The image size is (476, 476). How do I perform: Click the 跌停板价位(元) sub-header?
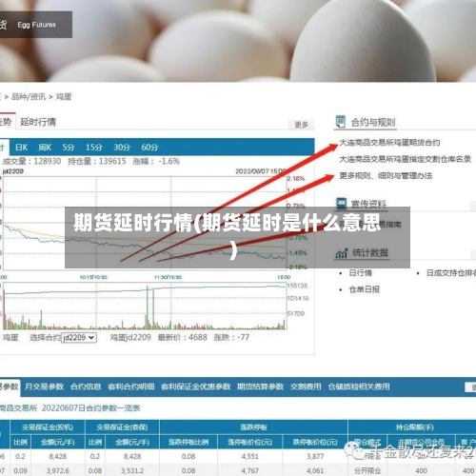click(x=315, y=442)
